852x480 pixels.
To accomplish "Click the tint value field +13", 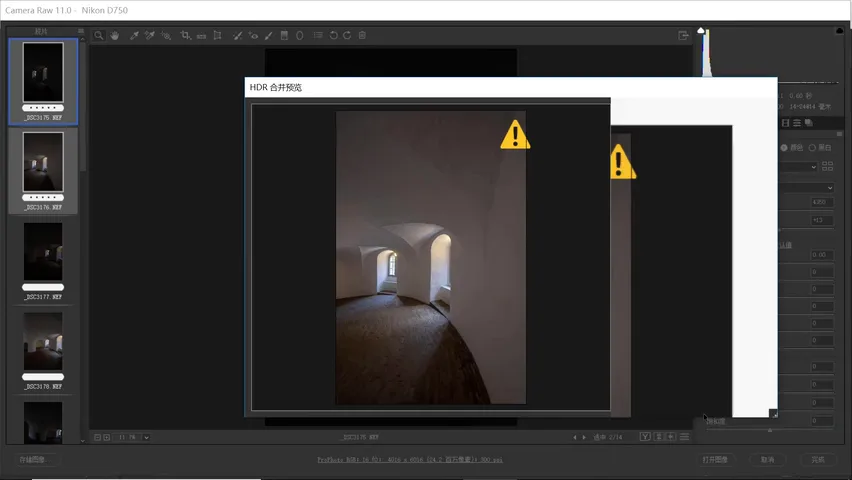I will [821, 220].
